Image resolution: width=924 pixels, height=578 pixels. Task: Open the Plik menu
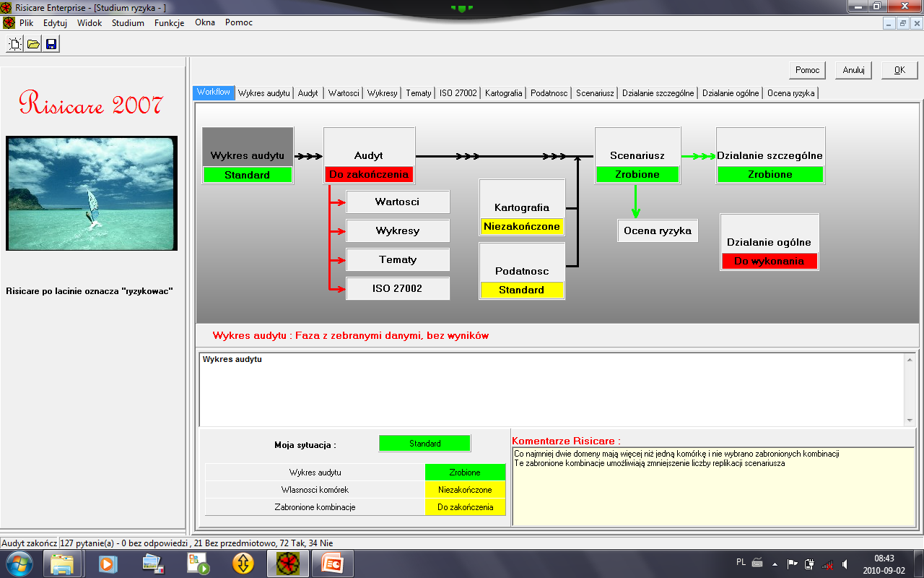pos(27,22)
